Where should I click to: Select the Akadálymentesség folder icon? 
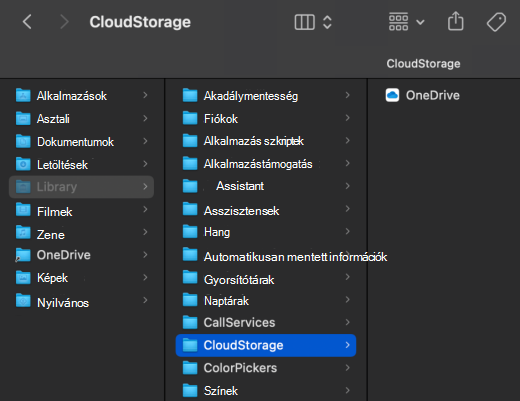pos(190,95)
